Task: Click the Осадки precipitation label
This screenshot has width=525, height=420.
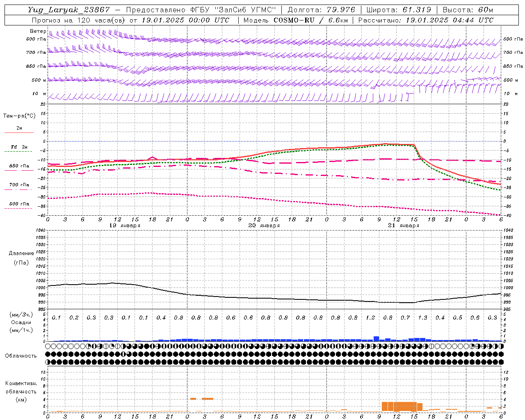Action: coord(21,322)
